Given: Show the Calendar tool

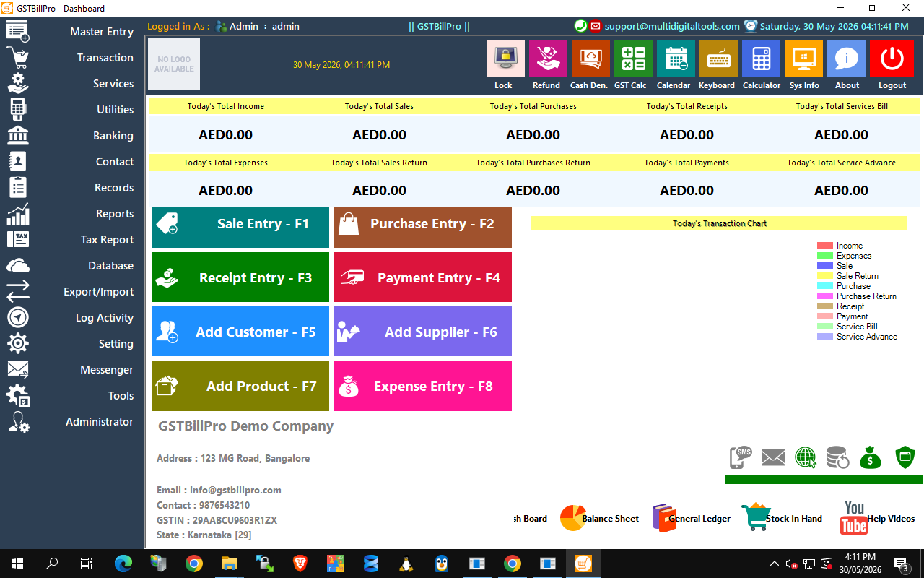Looking at the screenshot, I should [x=676, y=59].
